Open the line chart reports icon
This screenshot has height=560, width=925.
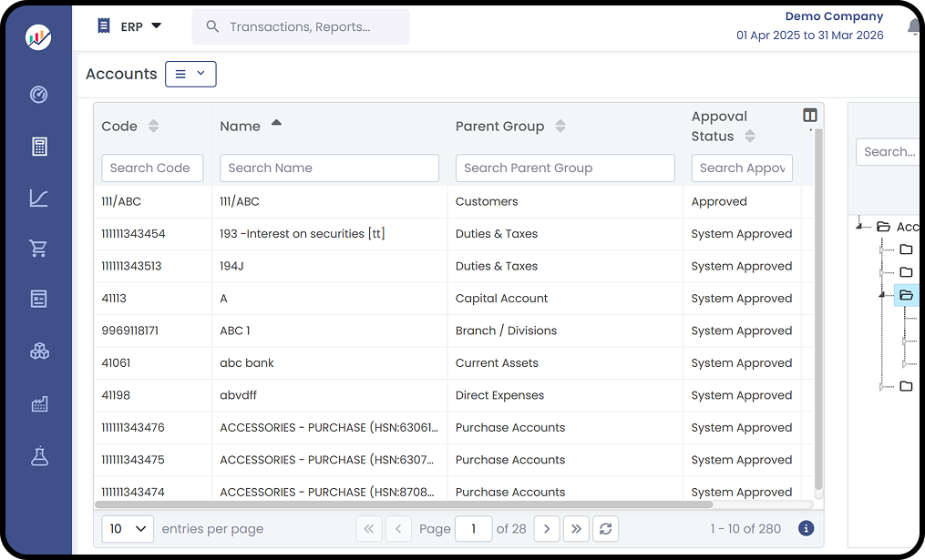pyautogui.click(x=38, y=198)
